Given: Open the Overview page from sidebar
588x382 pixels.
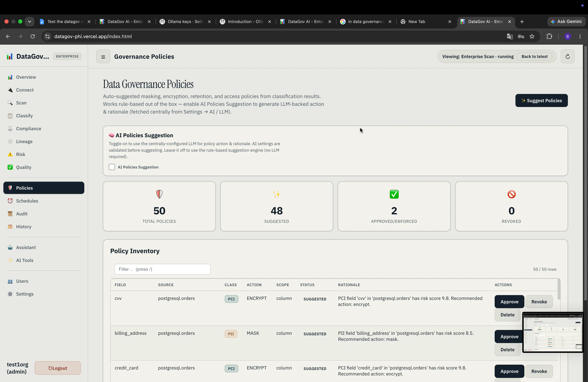Looking at the screenshot, I should (43, 77).
